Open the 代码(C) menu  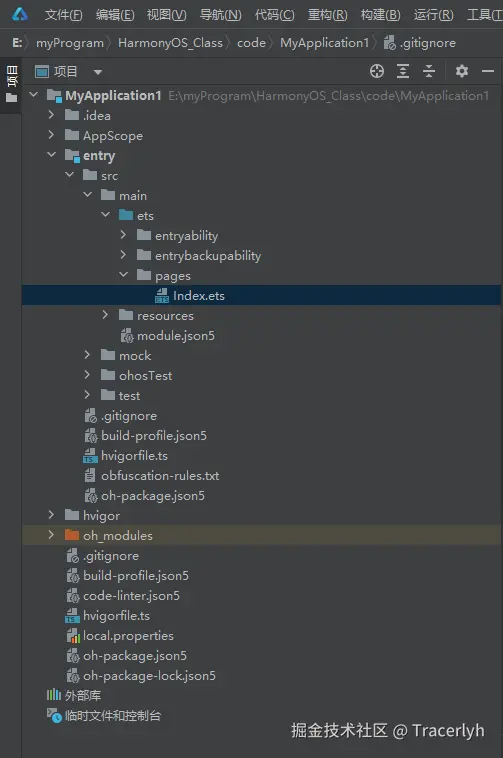pyautogui.click(x=274, y=15)
